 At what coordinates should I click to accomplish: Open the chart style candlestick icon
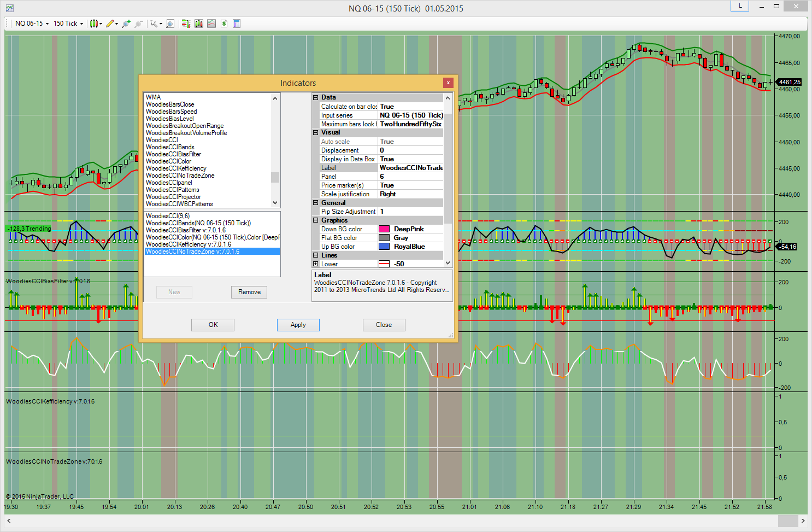(94, 24)
